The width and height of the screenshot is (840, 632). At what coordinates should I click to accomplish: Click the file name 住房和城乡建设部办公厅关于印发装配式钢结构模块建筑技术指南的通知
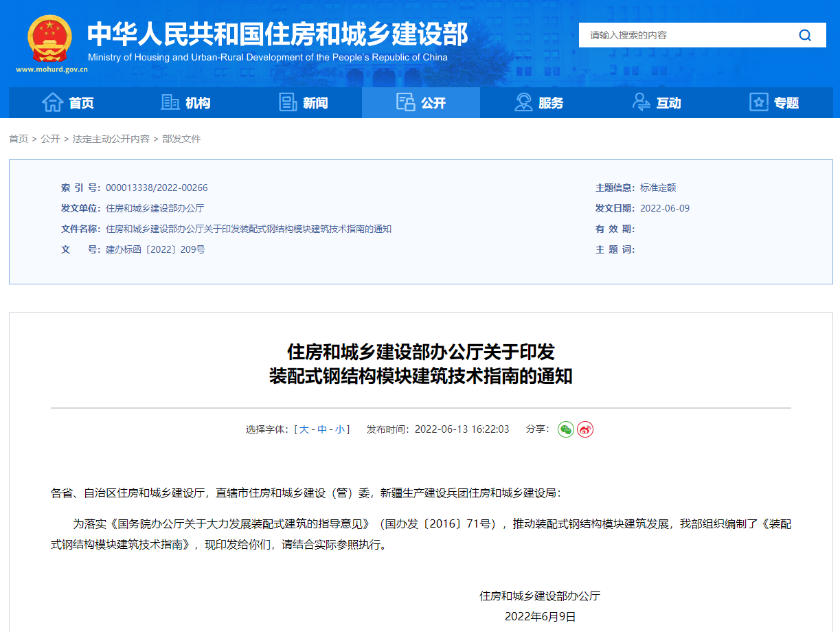coord(249,229)
